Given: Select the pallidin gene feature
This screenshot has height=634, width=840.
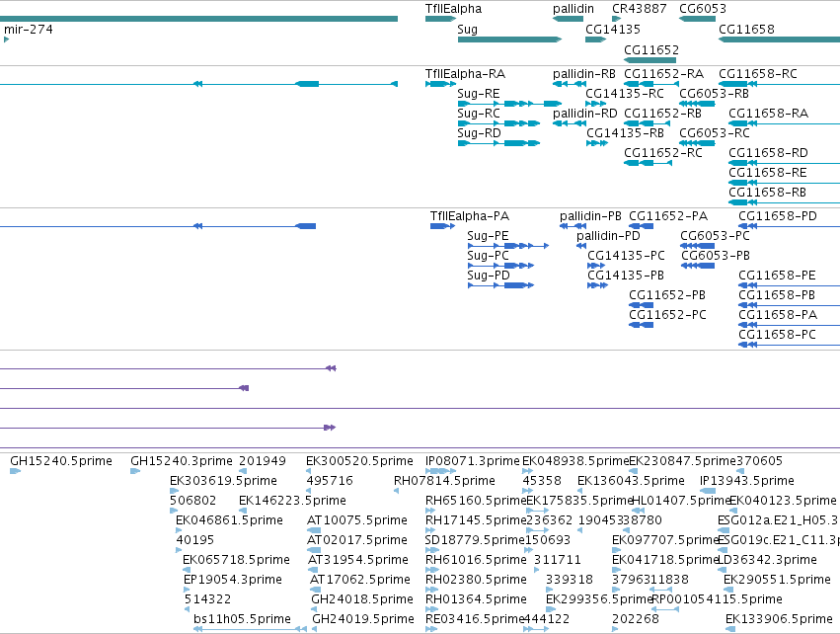Looking at the screenshot, I should point(568,20).
